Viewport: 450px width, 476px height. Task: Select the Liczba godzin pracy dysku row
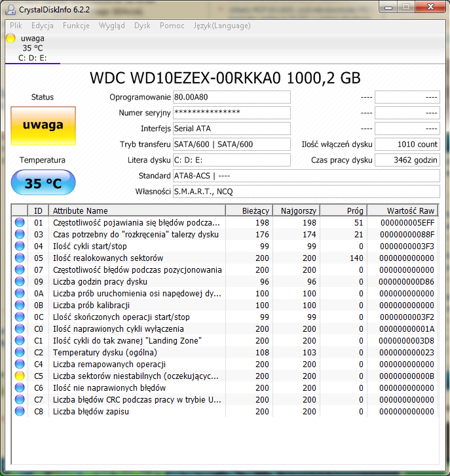click(x=225, y=282)
